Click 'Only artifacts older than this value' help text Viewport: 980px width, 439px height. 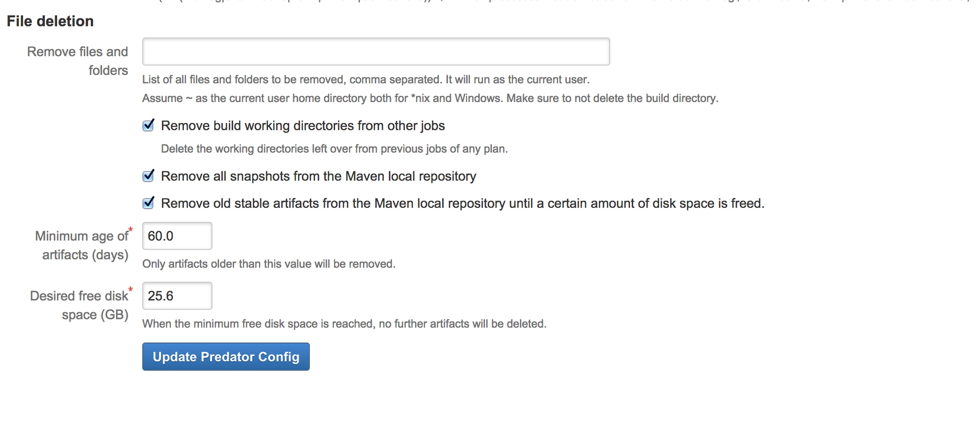tap(269, 264)
